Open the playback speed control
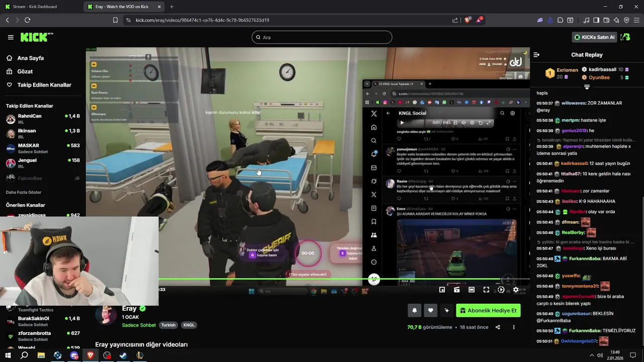Image resolution: width=644 pixels, height=362 pixels. (x=501, y=290)
